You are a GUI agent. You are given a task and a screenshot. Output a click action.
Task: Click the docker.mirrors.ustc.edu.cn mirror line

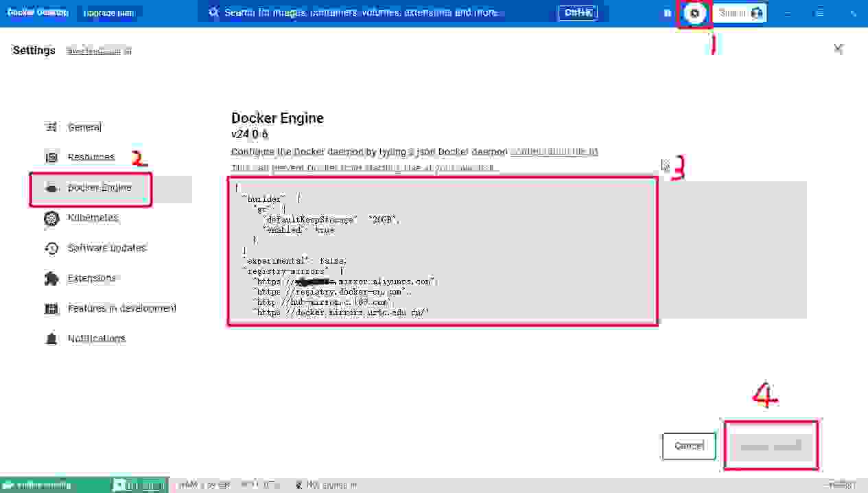coord(340,312)
